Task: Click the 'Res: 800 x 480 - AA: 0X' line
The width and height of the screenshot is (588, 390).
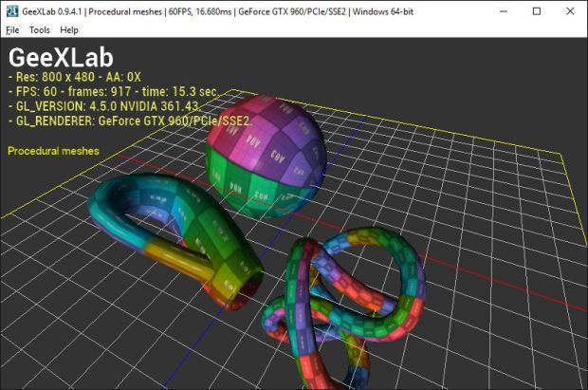Action: tap(75, 77)
